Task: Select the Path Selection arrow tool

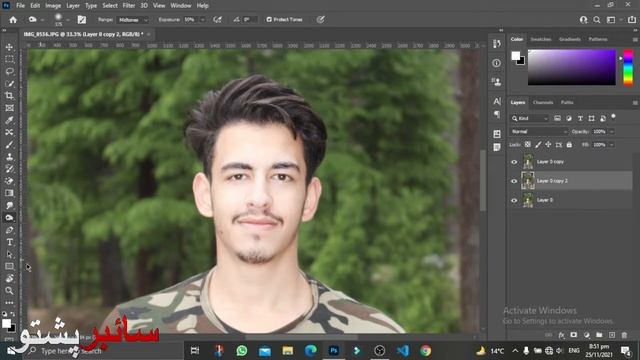Action: [x=9, y=254]
